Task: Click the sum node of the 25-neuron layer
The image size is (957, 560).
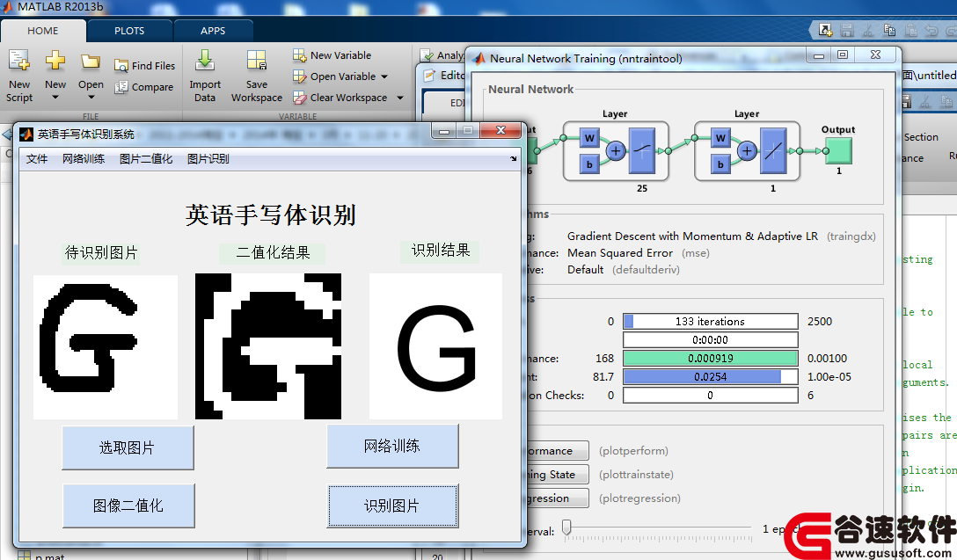Action: pyautogui.click(x=616, y=150)
